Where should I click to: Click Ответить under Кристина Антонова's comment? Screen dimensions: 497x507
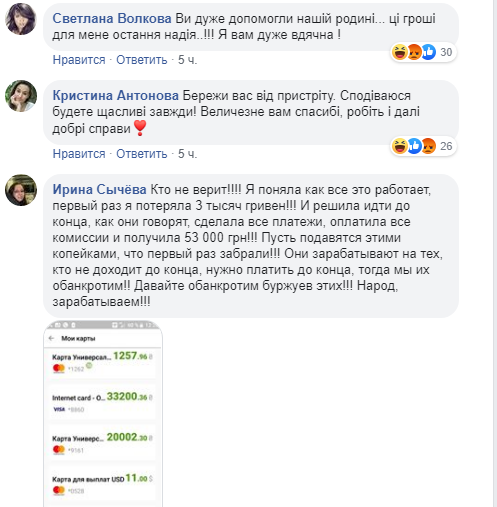[141, 154]
